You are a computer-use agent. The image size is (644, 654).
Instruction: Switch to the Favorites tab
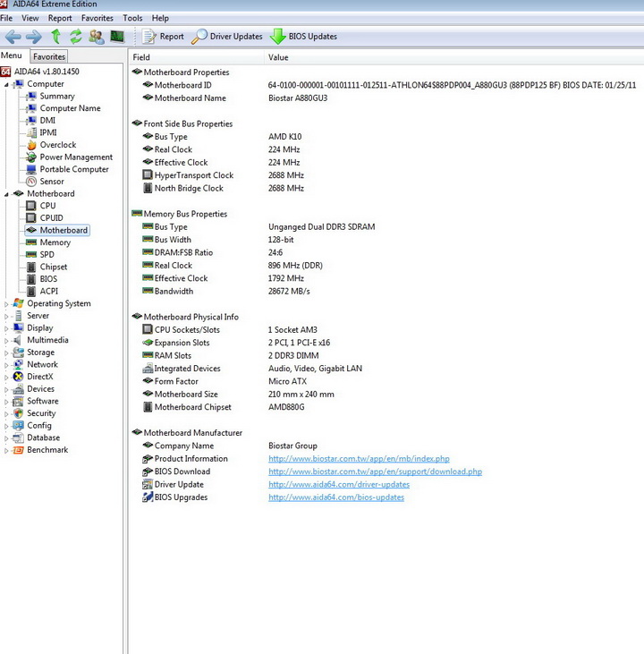[49, 56]
